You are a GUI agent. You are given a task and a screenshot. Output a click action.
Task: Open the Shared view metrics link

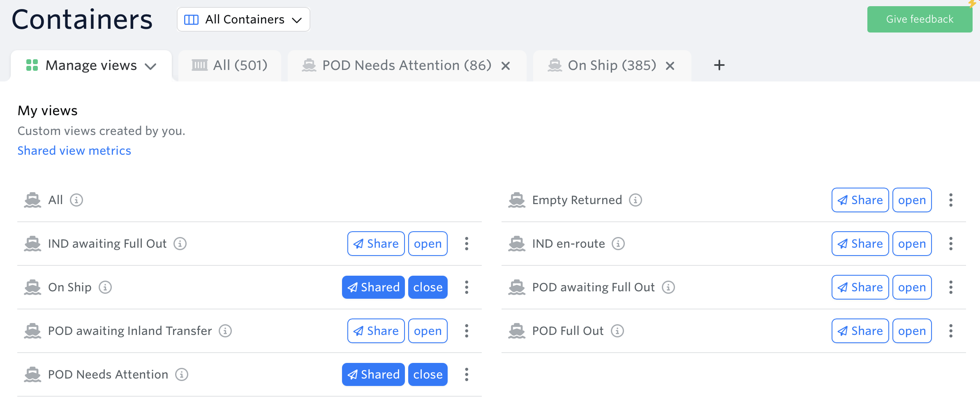click(74, 151)
